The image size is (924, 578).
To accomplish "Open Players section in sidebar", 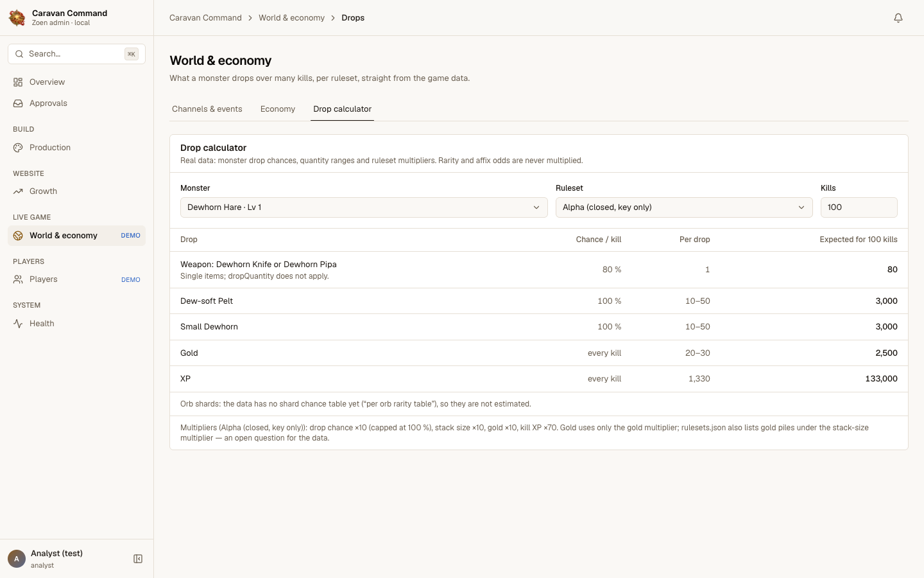I will point(77,279).
